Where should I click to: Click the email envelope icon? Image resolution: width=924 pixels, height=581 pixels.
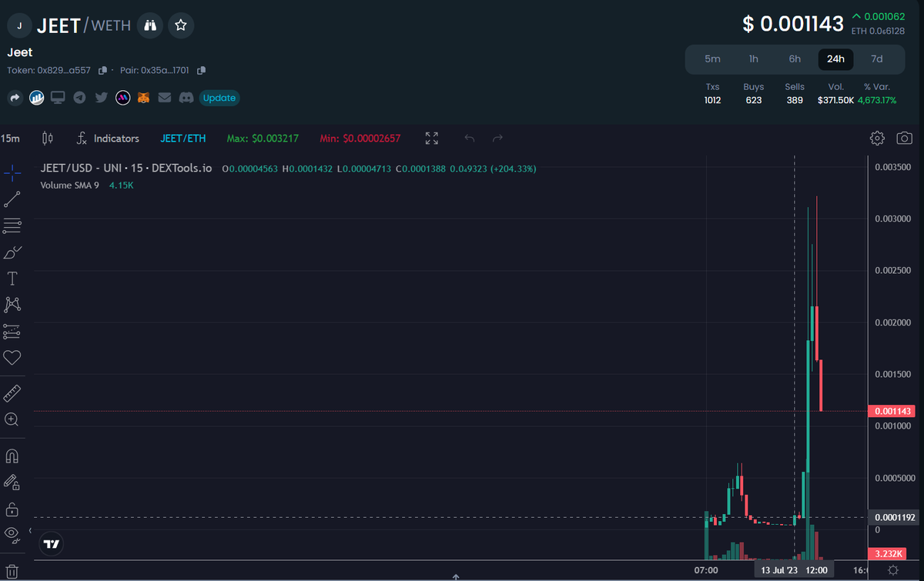point(165,98)
